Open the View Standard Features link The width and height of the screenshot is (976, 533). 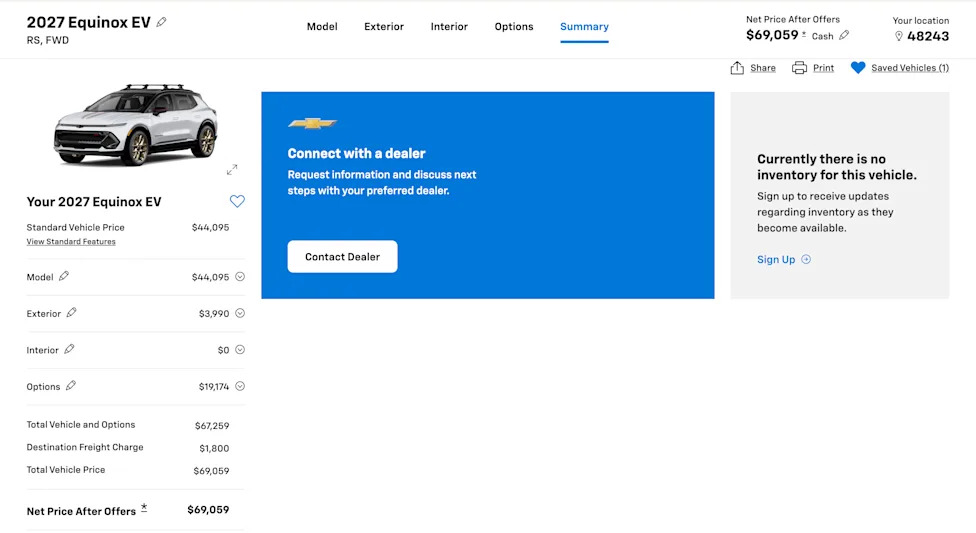[x=71, y=242]
